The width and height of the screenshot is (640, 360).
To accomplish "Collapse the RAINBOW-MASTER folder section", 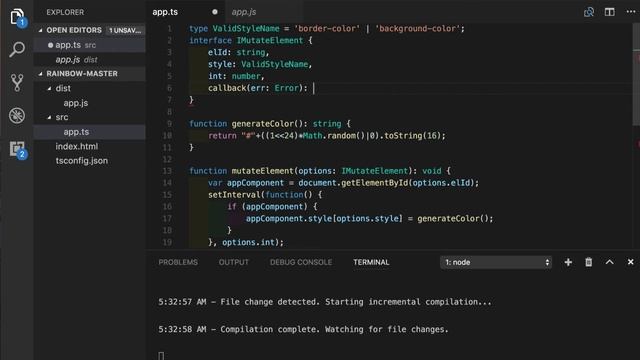I will coord(40,74).
